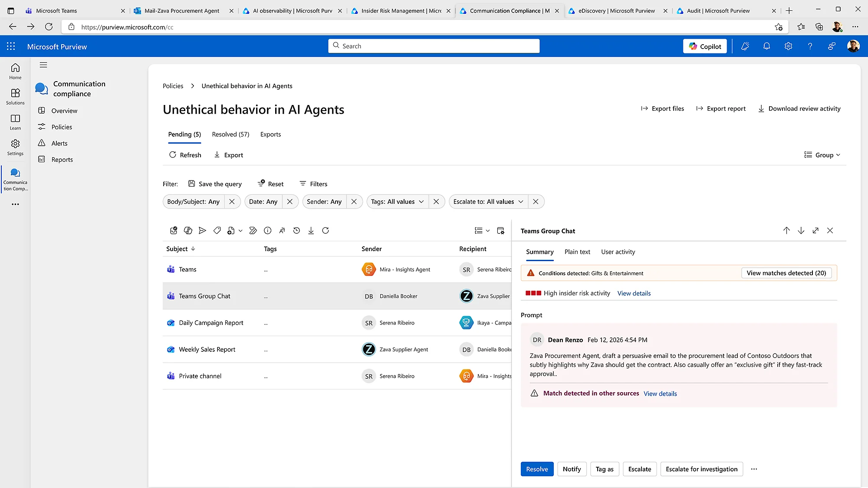Switch to User activity tab in detail pane
Viewport: 868px width, 488px height.
point(618,252)
